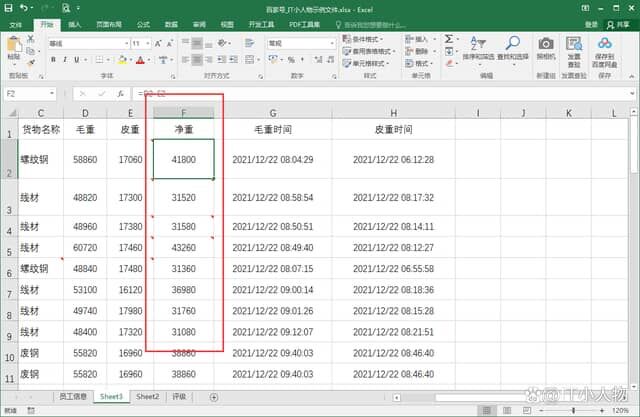Click the Save icon in quick access toolbar
The height and width of the screenshot is (417, 640).
(x=9, y=8)
